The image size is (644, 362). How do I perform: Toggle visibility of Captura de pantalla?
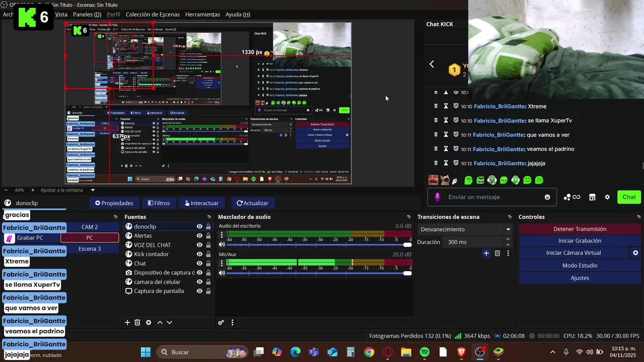point(200,291)
